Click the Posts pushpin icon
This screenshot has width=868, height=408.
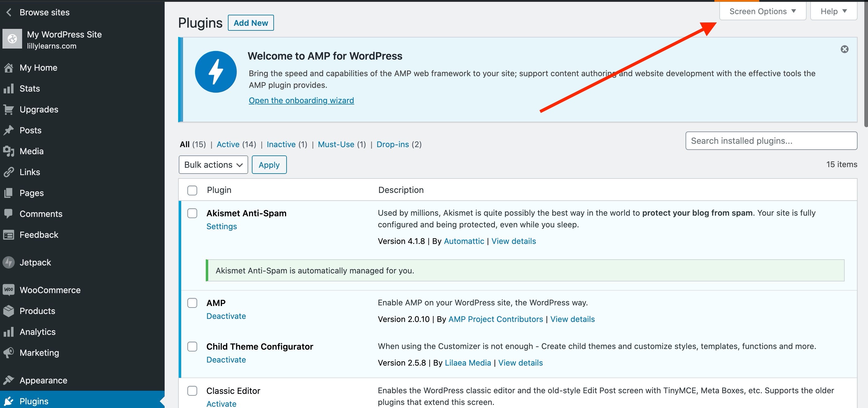tap(9, 130)
